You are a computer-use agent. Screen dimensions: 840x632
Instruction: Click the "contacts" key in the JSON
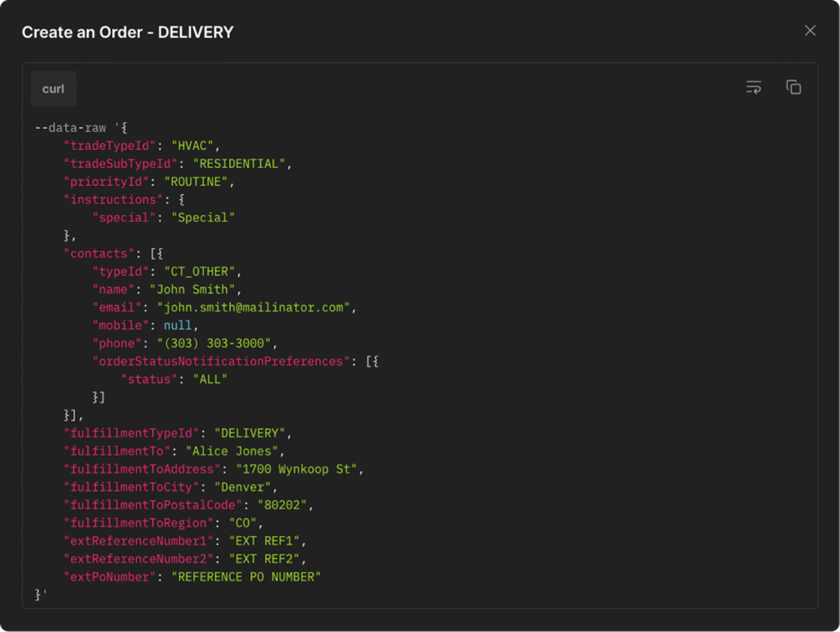click(98, 254)
